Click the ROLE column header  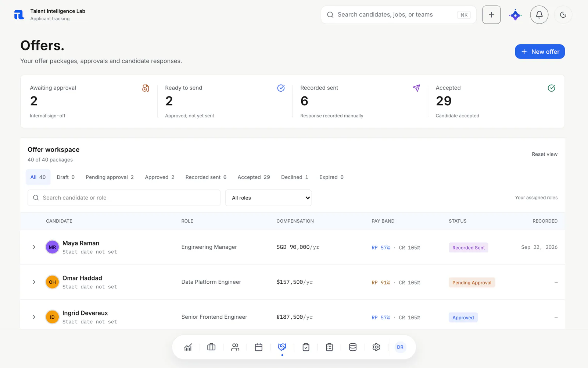[x=187, y=221]
